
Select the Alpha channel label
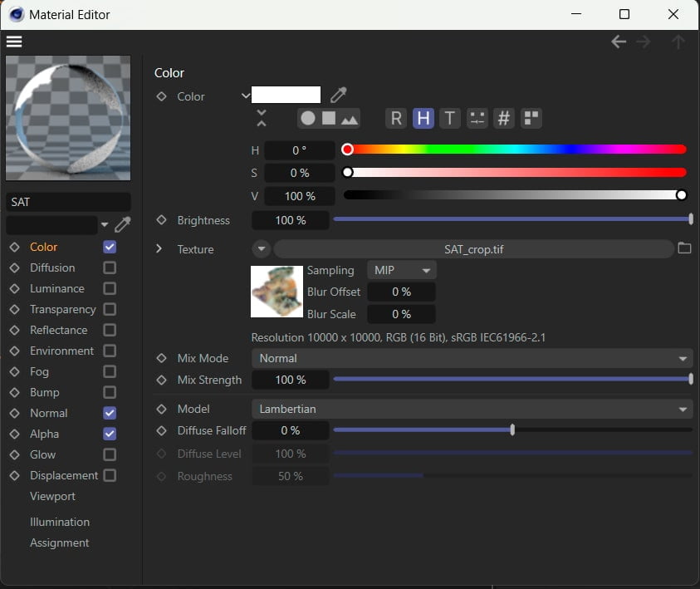point(44,434)
